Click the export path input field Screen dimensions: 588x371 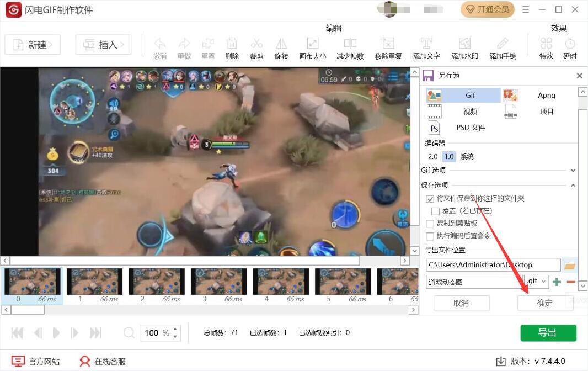[x=493, y=265]
